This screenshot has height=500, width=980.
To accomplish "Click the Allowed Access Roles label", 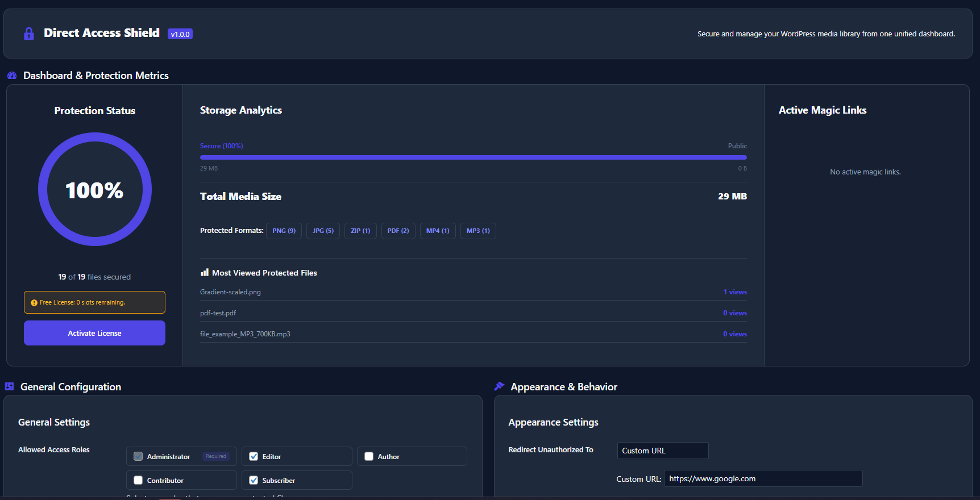I will 54,449.
